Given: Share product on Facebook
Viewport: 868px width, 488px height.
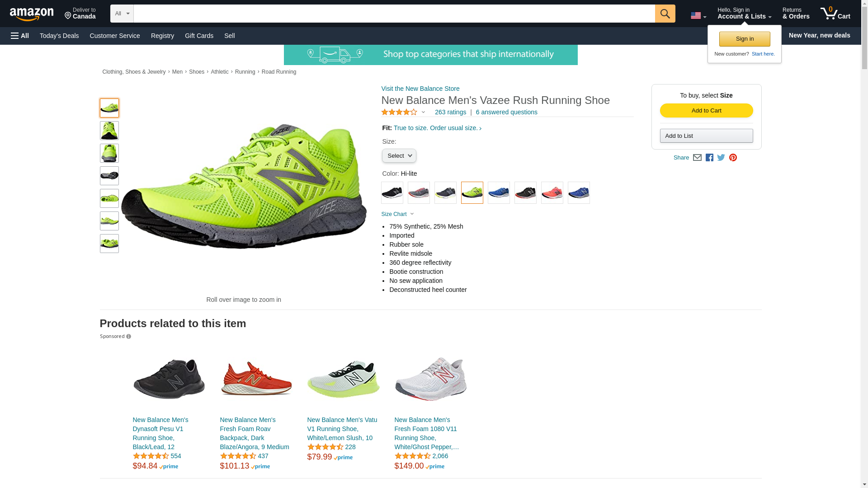Looking at the screenshot, I should click(x=709, y=158).
